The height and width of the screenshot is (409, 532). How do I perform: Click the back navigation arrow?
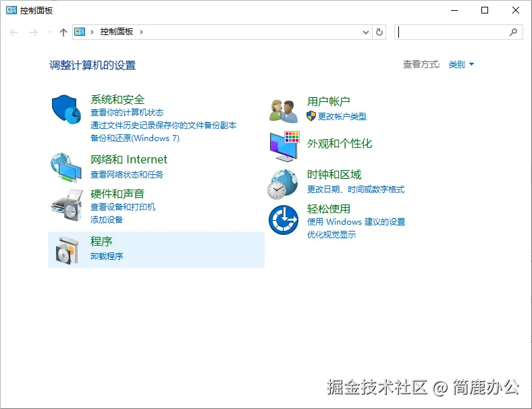click(x=14, y=32)
